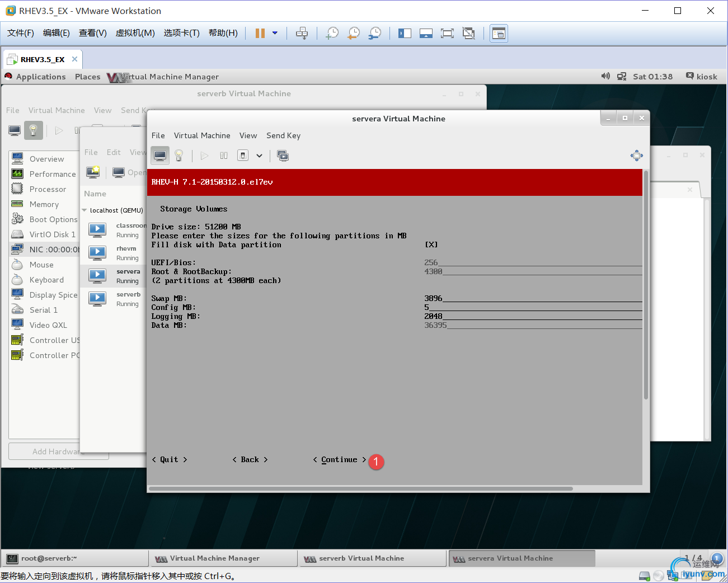The width and height of the screenshot is (728, 583).
Task: Collapse localhost (QEMU) tree node
Action: pyautogui.click(x=84, y=210)
